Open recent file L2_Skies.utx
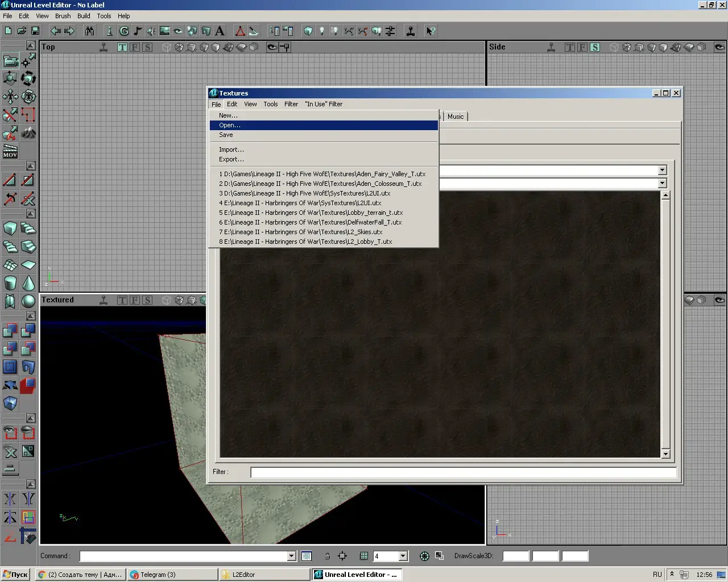Viewport: 728px width, 582px height. (324, 232)
